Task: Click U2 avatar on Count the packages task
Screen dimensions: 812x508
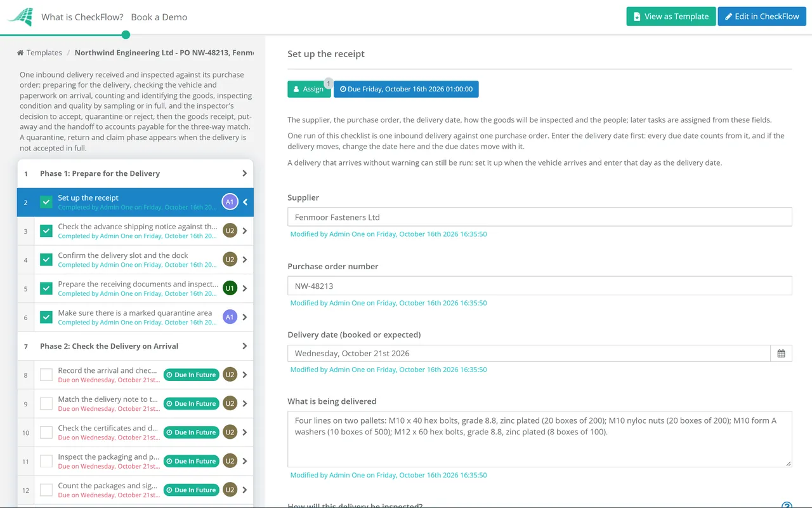Action: [x=230, y=490]
